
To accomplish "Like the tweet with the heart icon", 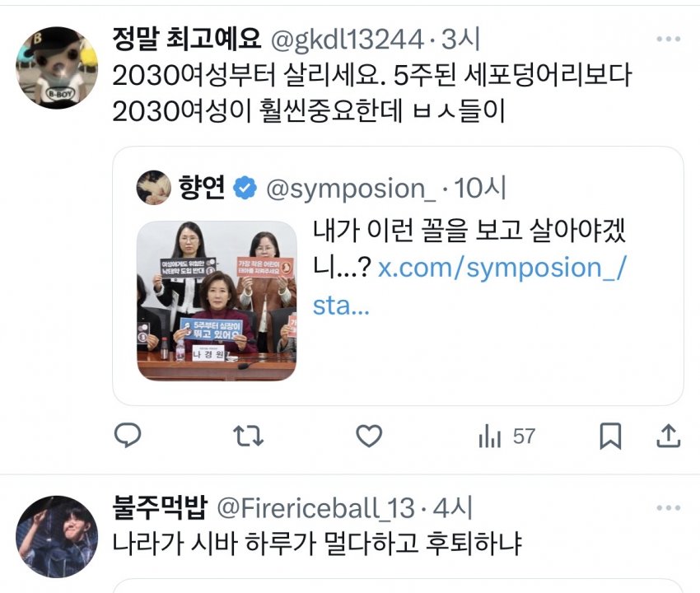I will 369,436.
